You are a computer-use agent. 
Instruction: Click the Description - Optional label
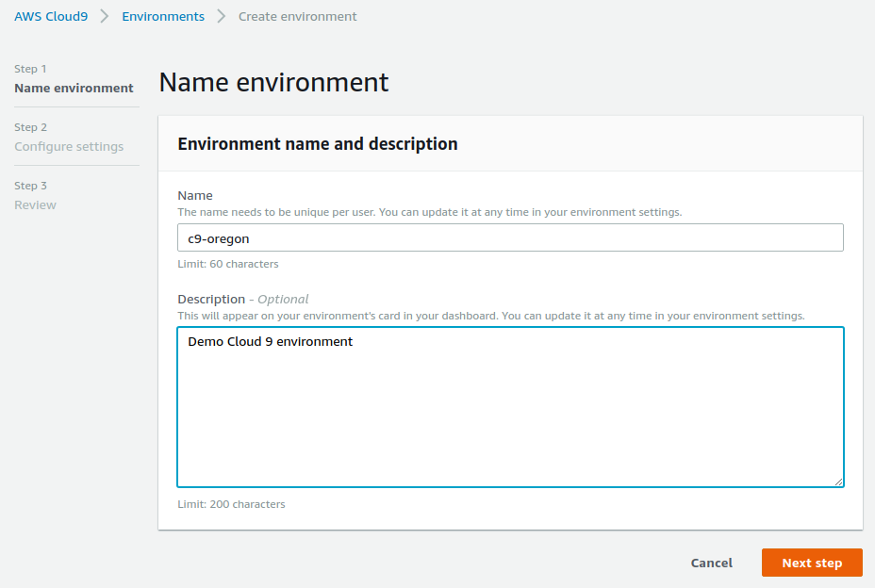242,300
